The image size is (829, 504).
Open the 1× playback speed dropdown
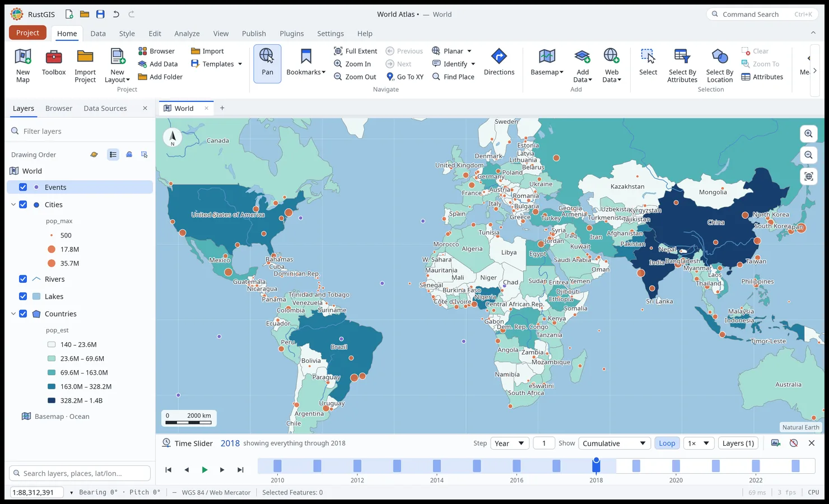[x=699, y=443]
